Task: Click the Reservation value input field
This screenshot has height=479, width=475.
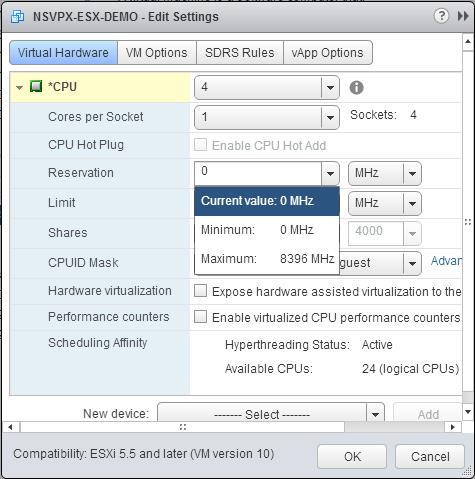Action: click(258, 173)
